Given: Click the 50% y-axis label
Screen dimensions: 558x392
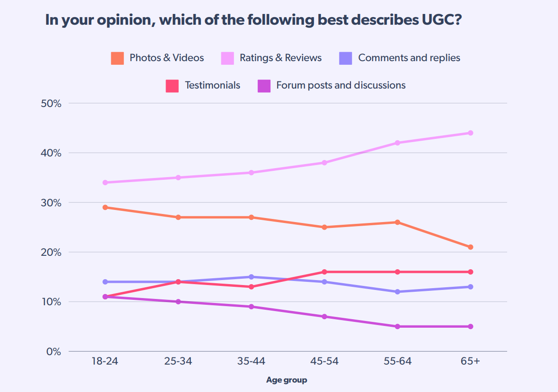Looking at the screenshot, I should pos(51,103).
